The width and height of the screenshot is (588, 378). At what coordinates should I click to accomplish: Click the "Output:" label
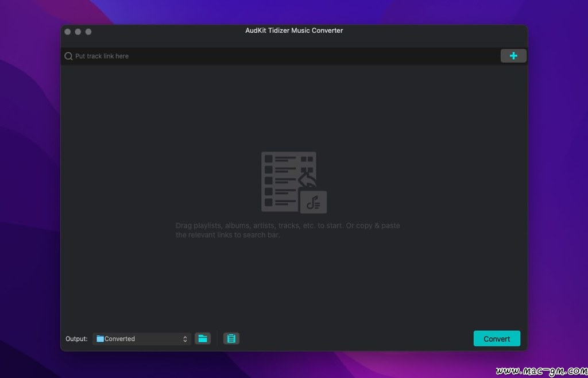click(x=76, y=338)
